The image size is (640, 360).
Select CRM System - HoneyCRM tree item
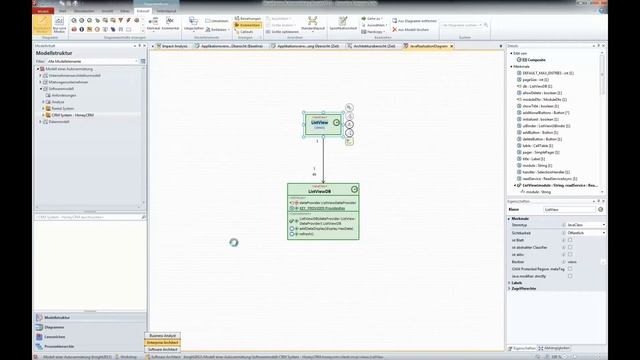(73, 115)
